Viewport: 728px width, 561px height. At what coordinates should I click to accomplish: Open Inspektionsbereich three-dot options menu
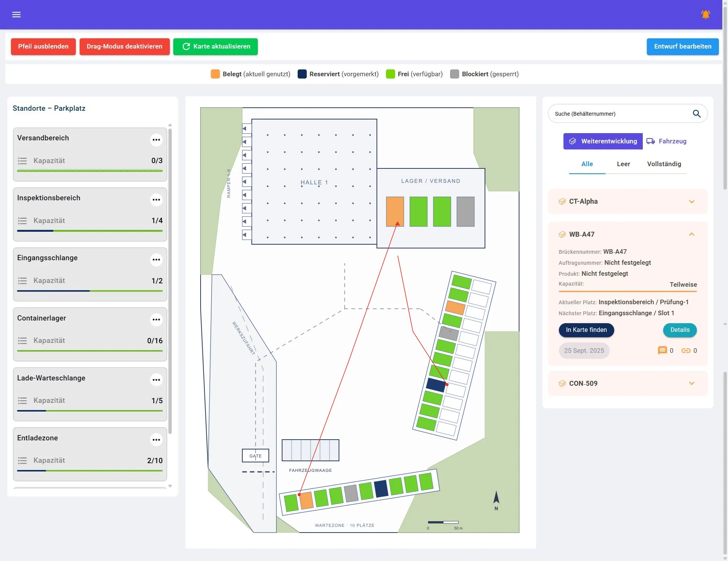coord(156,200)
